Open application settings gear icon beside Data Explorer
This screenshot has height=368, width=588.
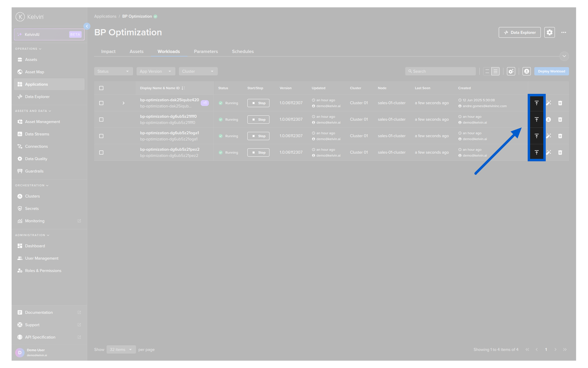point(549,33)
